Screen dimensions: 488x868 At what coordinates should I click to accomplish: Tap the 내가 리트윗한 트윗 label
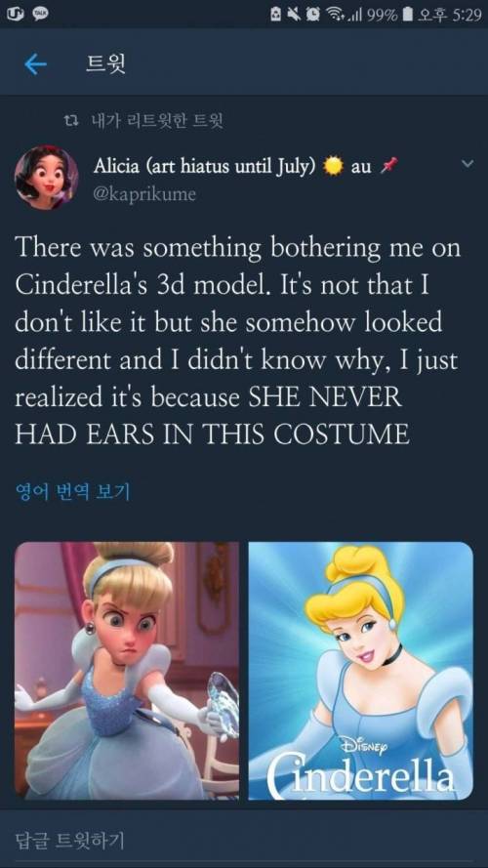(x=152, y=120)
